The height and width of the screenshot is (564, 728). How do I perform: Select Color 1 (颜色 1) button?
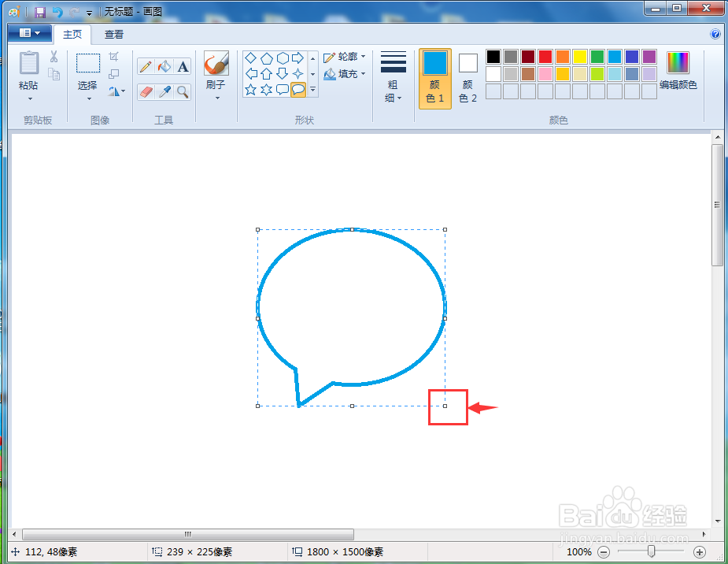pos(435,79)
